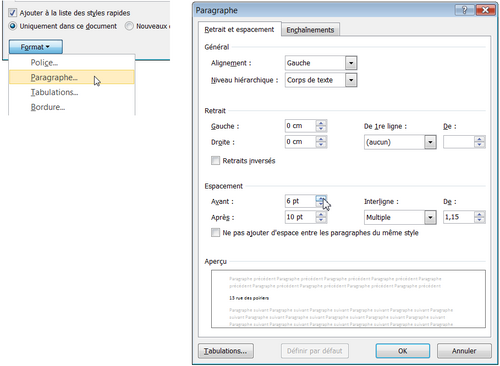
Task: Click the help question mark icon
Action: [464, 10]
